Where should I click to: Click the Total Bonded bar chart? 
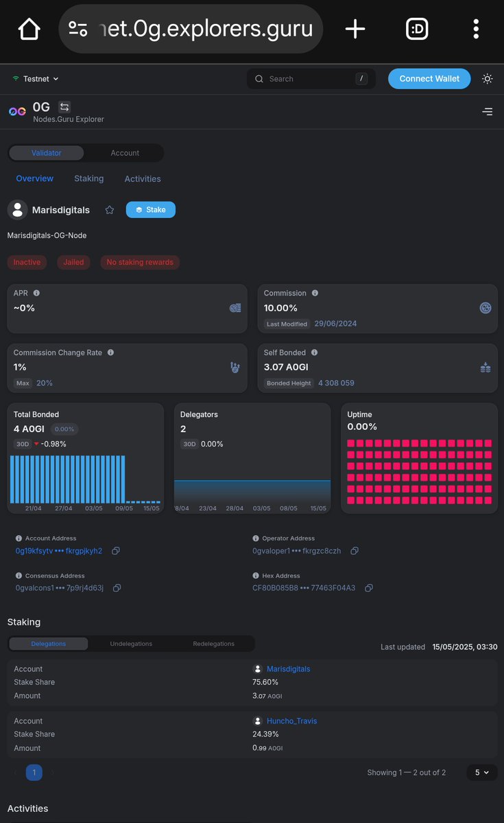tap(86, 479)
